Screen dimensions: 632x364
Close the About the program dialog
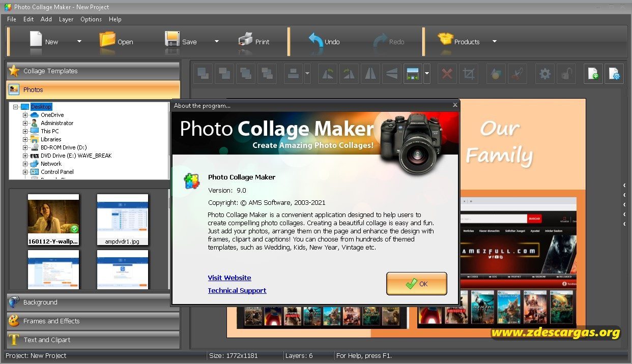pyautogui.click(x=455, y=105)
